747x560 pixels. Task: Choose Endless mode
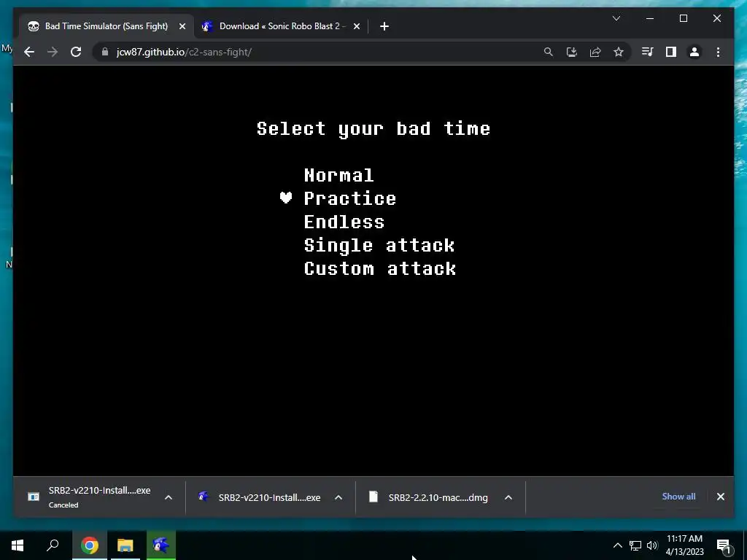point(344,222)
